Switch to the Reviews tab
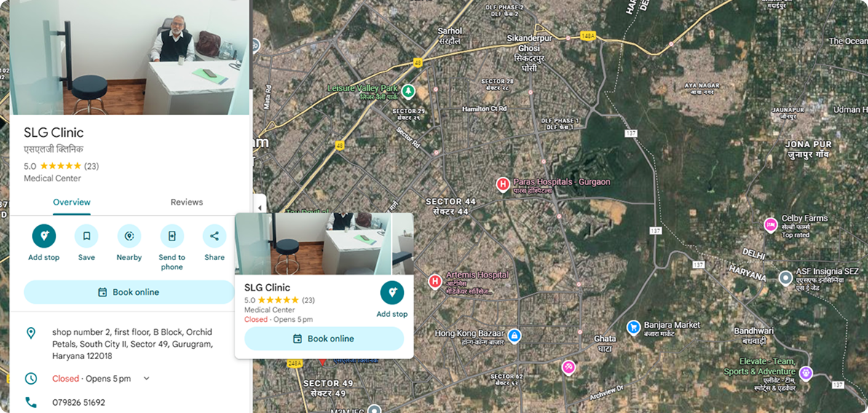This screenshot has height=413, width=868. [186, 202]
